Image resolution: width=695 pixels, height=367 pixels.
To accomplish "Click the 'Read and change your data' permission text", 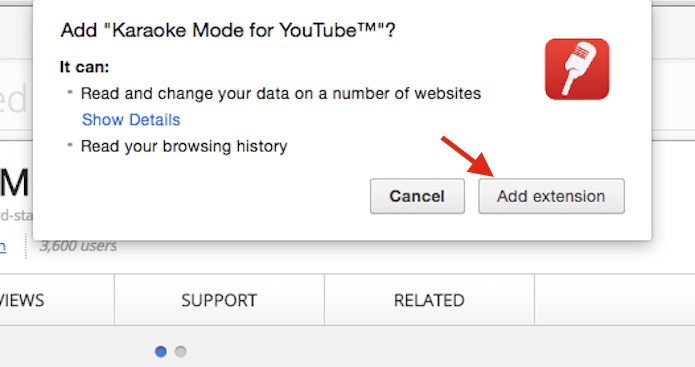I will click(281, 94).
